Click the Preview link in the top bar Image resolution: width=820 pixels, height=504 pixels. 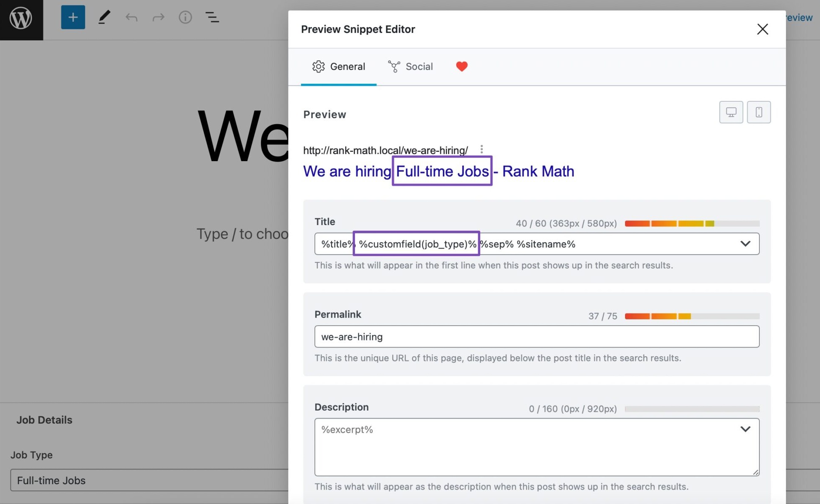pos(799,18)
